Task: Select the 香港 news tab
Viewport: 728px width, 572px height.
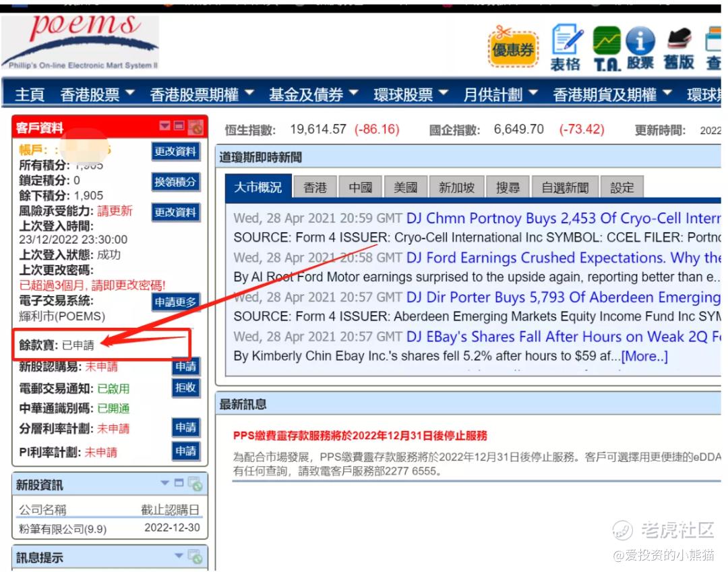Action: click(315, 188)
